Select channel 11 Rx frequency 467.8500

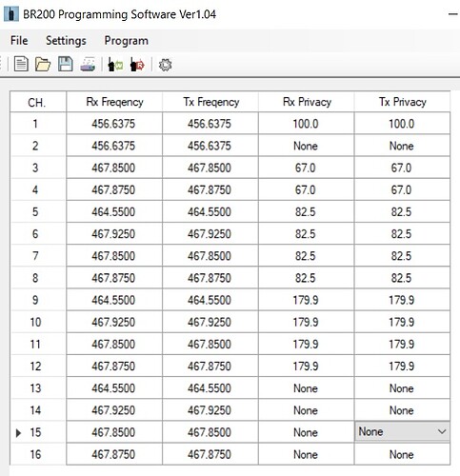pos(114,344)
